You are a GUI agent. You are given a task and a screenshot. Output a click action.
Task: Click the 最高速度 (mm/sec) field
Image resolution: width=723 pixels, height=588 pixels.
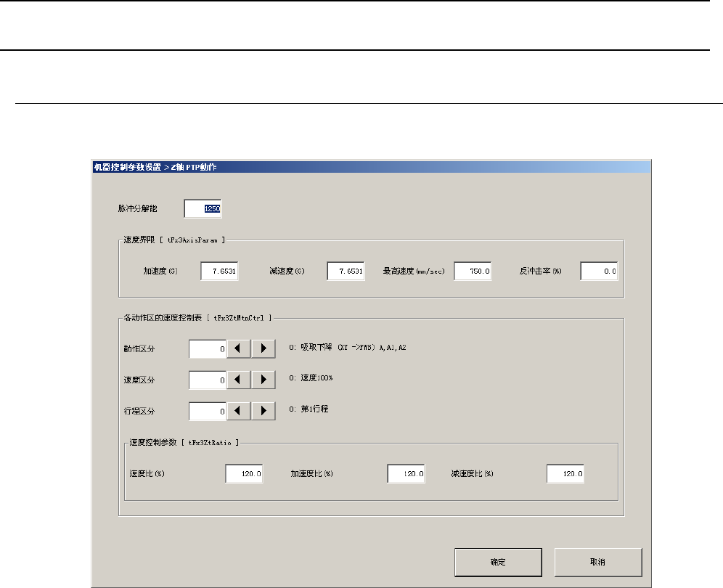pyautogui.click(x=473, y=271)
